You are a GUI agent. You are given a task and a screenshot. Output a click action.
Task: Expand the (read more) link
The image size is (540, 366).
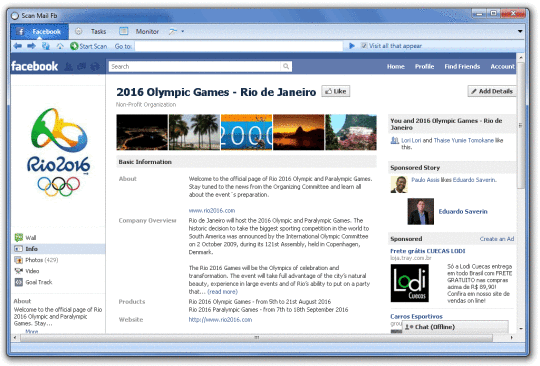click(x=222, y=292)
